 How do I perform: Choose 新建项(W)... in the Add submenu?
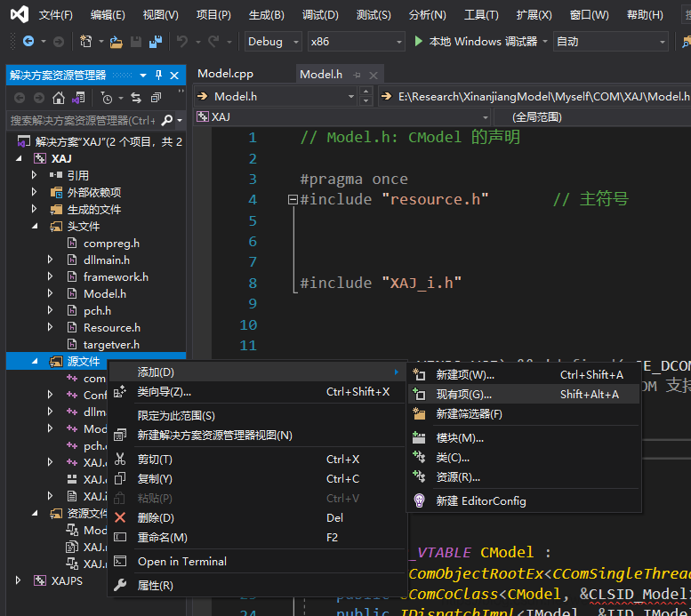(465, 375)
